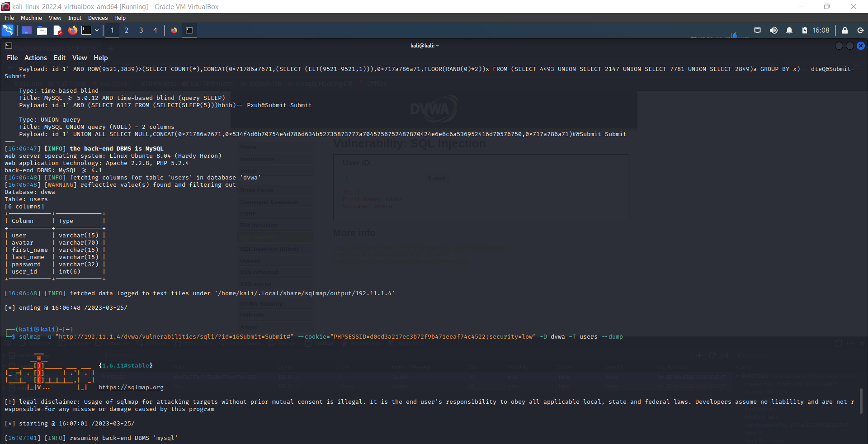Expand the terminal launcher dropdown arrow

(x=96, y=30)
